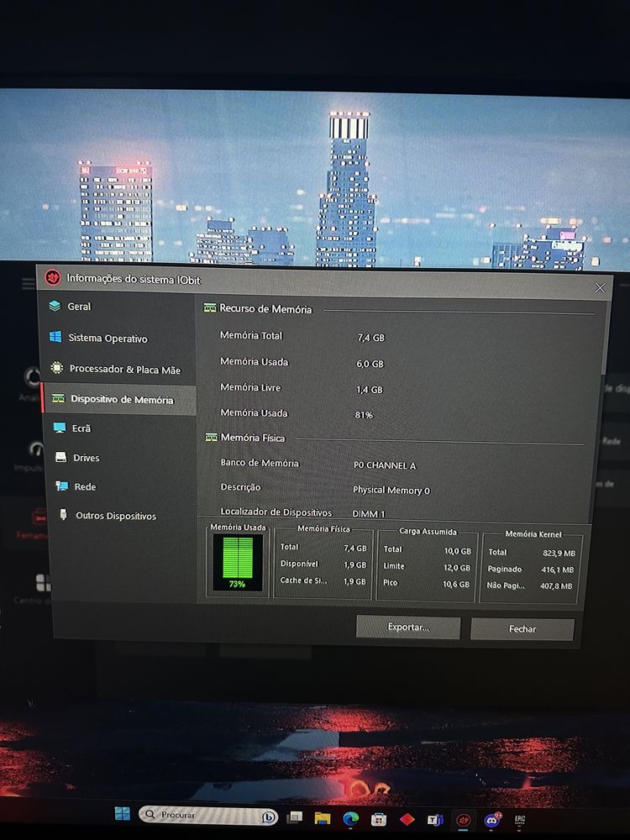630x840 pixels.
Task: Click the Rede network icon
Action: coord(62,486)
